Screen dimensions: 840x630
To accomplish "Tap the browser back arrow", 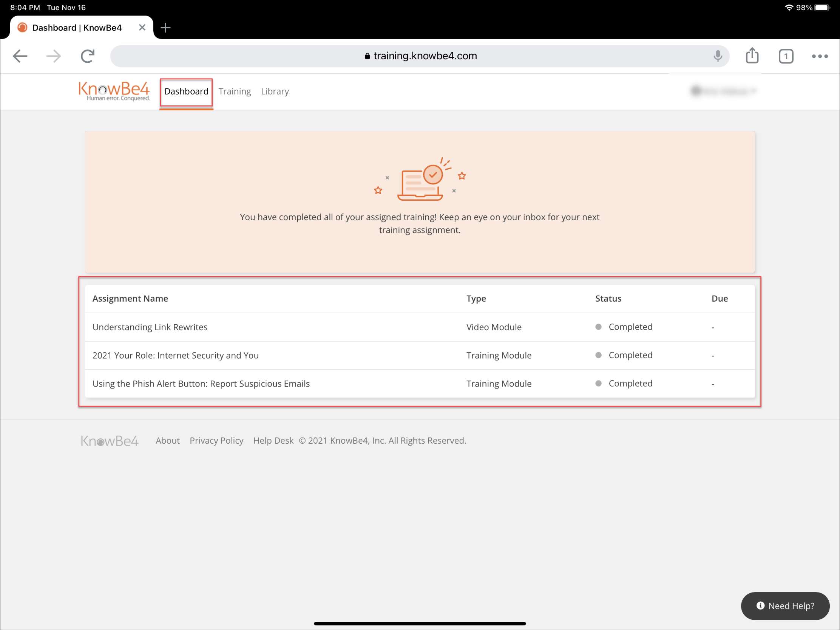I will 20,56.
